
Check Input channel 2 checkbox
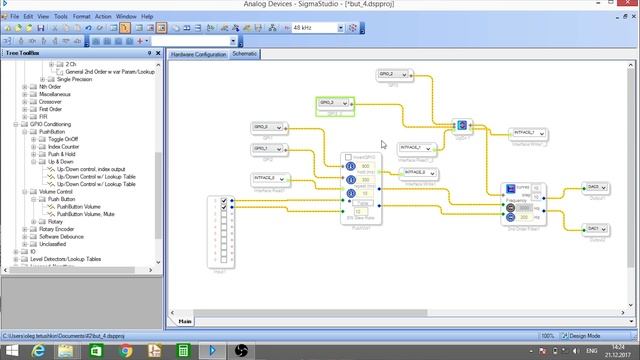click(224, 213)
